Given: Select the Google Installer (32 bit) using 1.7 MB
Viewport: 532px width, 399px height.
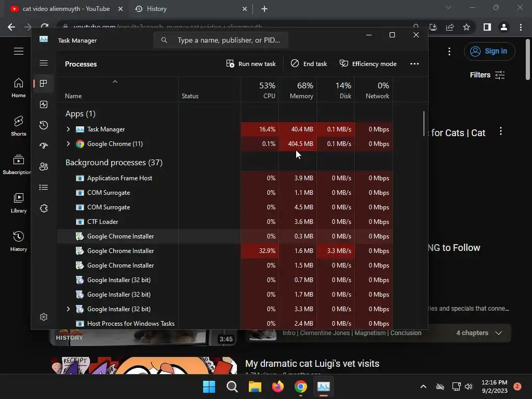Looking at the screenshot, I should (x=224, y=295).
